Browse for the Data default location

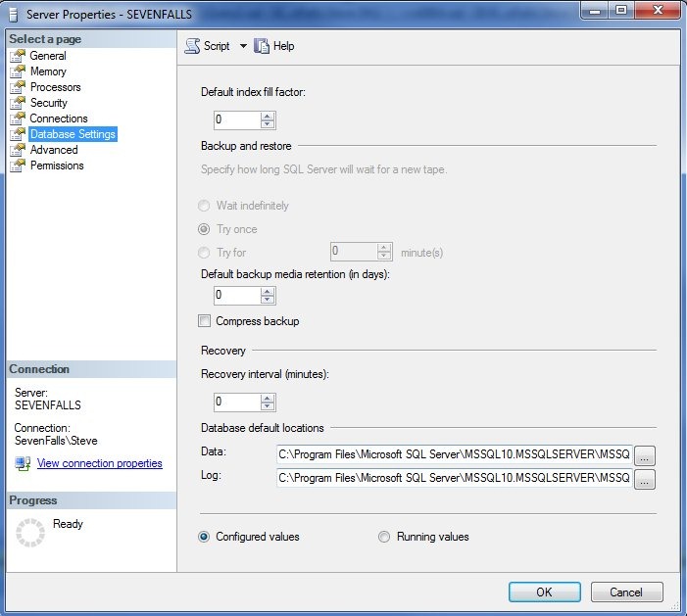click(x=644, y=455)
